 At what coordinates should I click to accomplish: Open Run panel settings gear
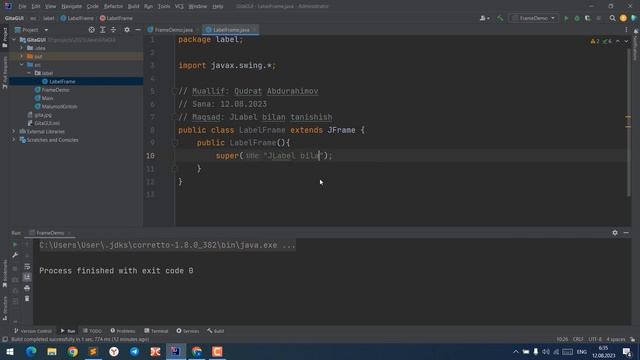tap(615, 233)
